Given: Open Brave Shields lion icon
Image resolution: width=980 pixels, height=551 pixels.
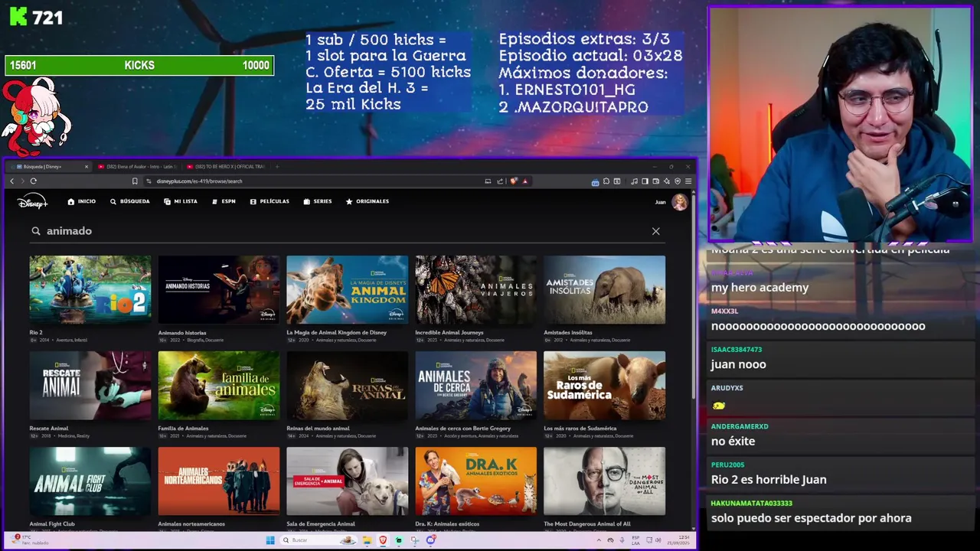Looking at the screenshot, I should click(x=514, y=181).
